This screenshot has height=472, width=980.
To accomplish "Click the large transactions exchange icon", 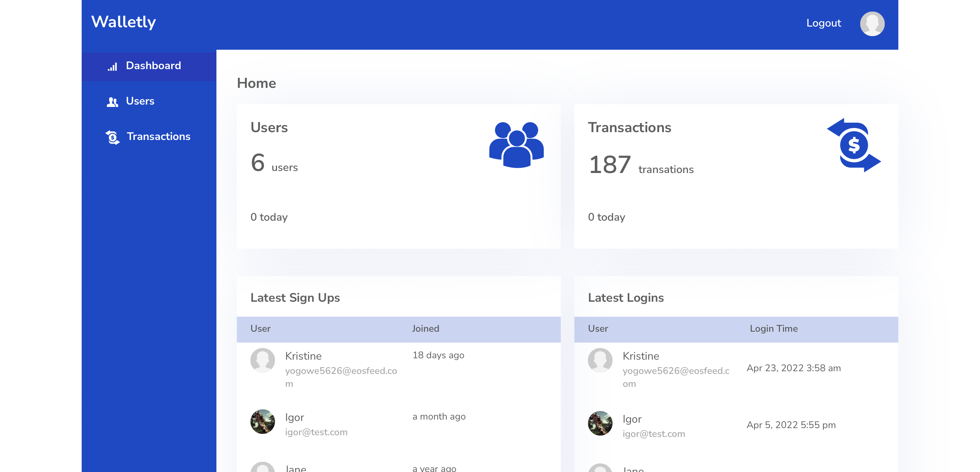I will click(854, 145).
